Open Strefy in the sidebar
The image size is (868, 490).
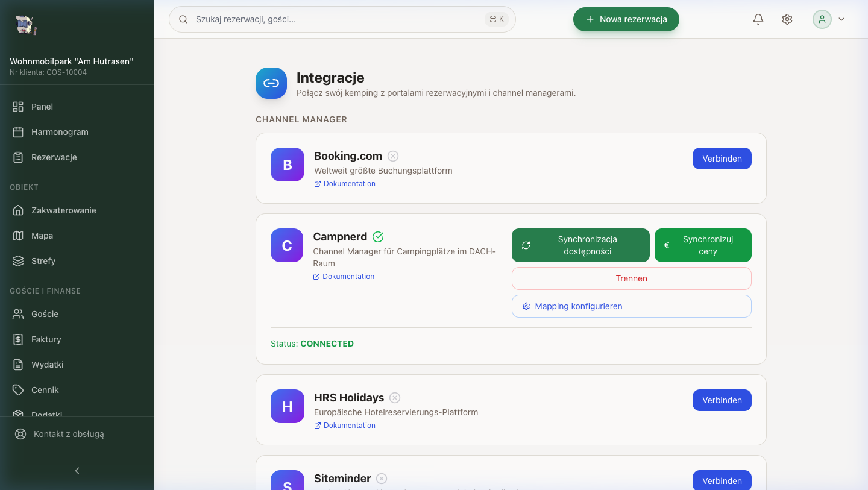[77, 261]
